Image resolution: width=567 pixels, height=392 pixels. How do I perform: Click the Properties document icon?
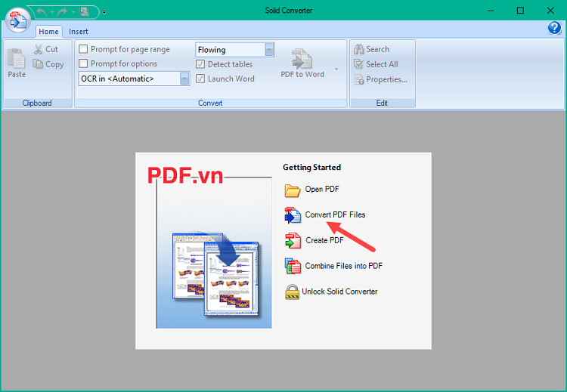pos(359,79)
